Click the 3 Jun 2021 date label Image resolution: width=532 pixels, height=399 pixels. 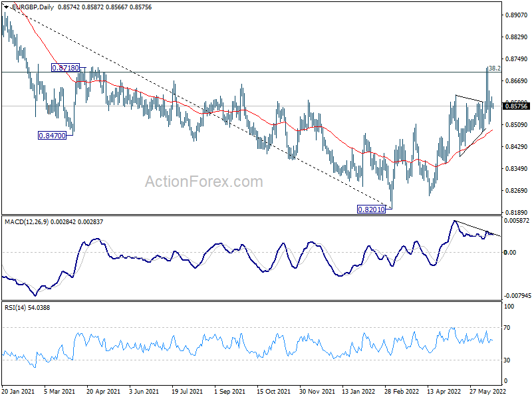(144, 392)
